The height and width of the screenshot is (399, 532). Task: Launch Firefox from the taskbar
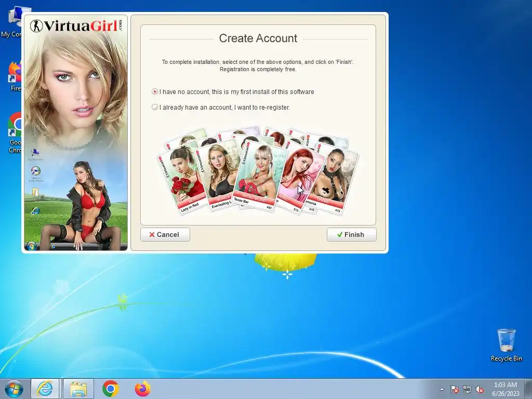click(x=142, y=389)
